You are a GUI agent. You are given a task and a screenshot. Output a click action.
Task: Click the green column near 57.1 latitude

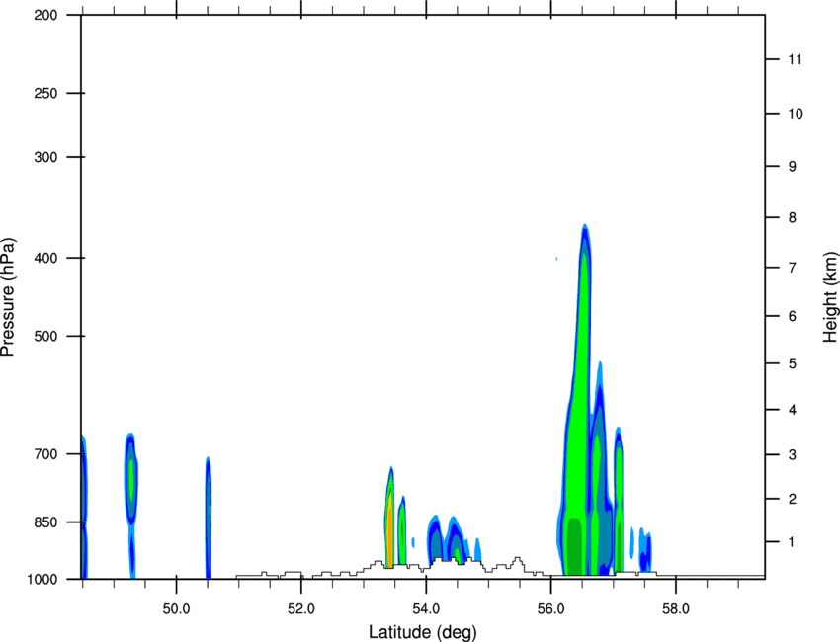click(619, 499)
